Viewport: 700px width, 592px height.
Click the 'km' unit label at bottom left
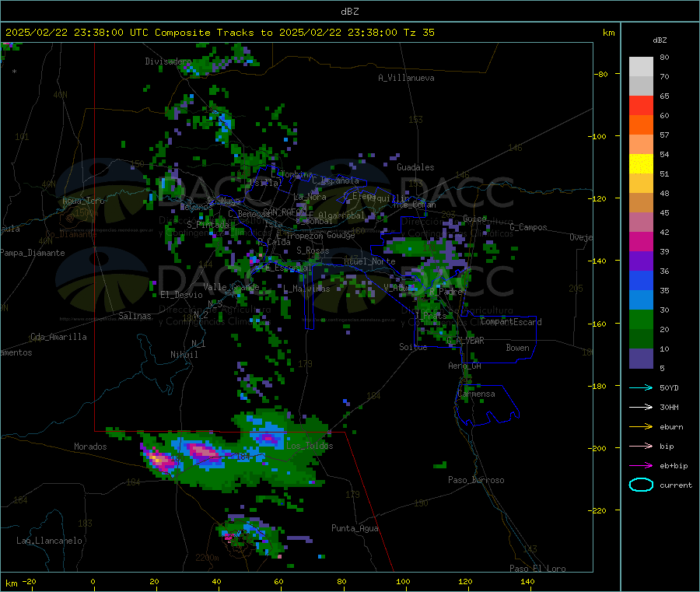pyautogui.click(x=11, y=583)
